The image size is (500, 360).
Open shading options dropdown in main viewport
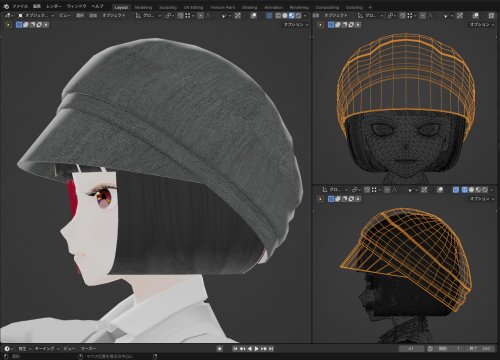(x=305, y=16)
